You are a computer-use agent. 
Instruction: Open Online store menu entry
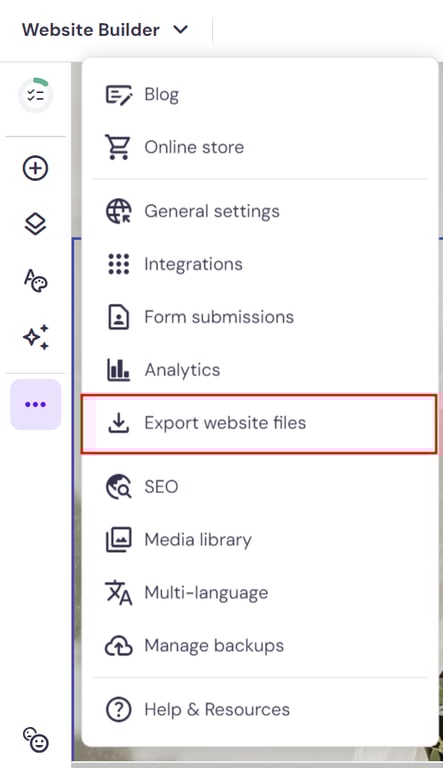(194, 147)
